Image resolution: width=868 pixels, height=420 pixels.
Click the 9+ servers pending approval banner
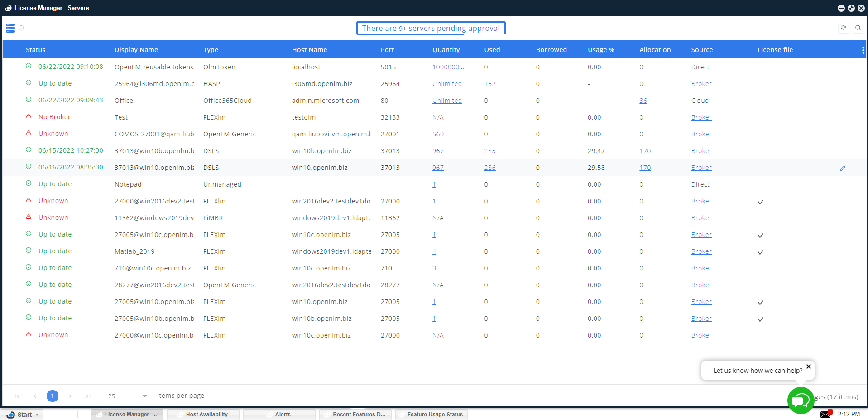(x=431, y=28)
